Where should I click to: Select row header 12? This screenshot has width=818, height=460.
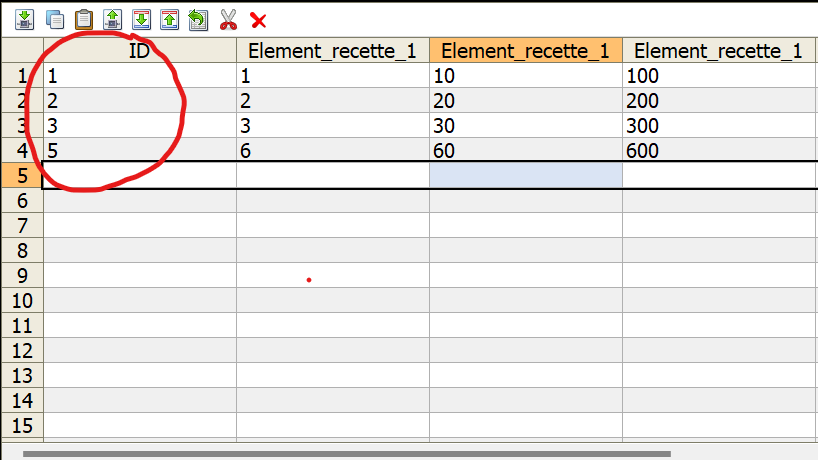(22, 351)
